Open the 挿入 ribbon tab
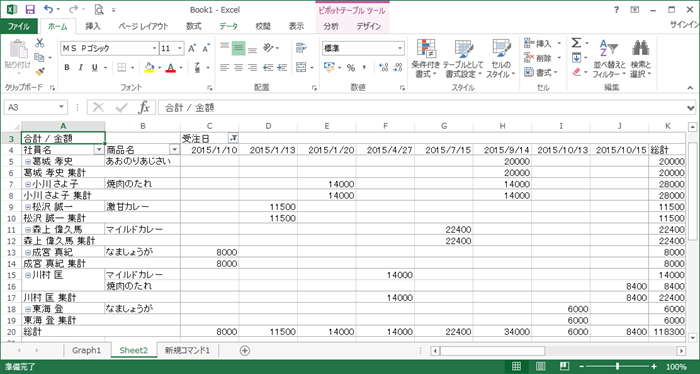 tap(93, 26)
